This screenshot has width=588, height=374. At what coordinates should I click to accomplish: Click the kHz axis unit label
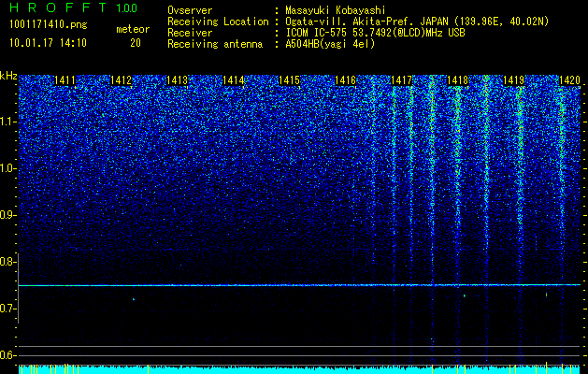[8, 76]
